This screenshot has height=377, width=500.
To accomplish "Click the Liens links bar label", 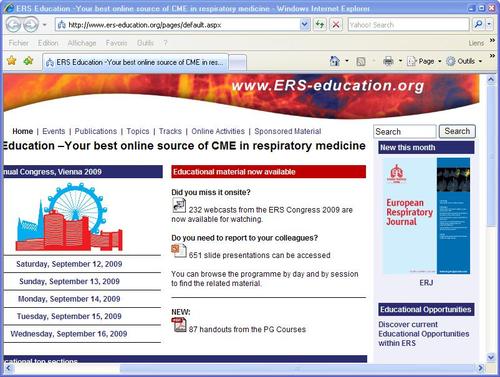I will pos(476,43).
